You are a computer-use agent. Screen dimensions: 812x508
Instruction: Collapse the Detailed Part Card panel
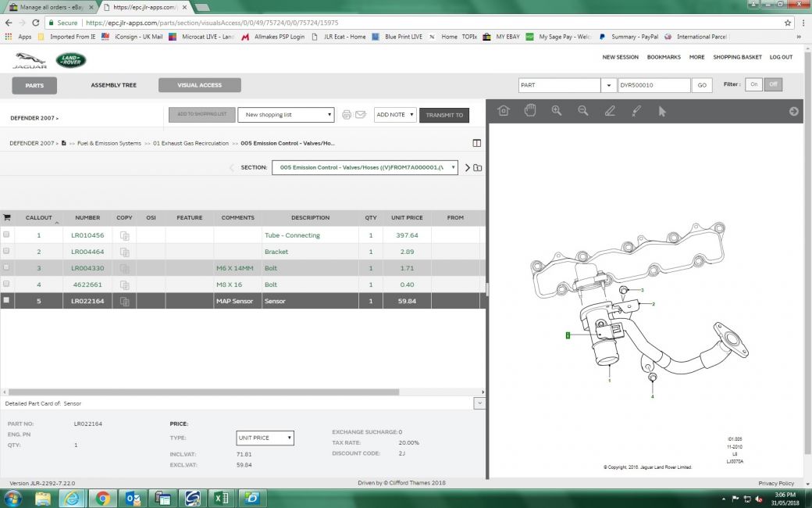coord(479,402)
